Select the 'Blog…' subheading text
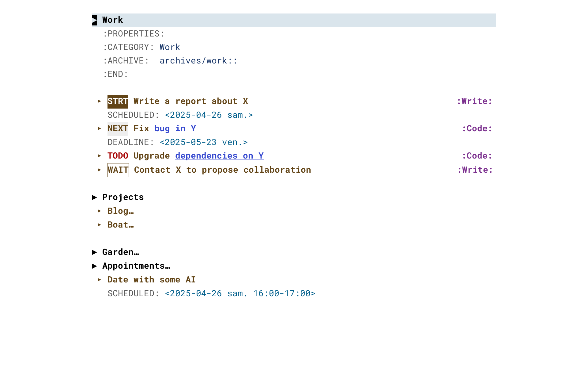The image size is (588, 368). (x=121, y=211)
